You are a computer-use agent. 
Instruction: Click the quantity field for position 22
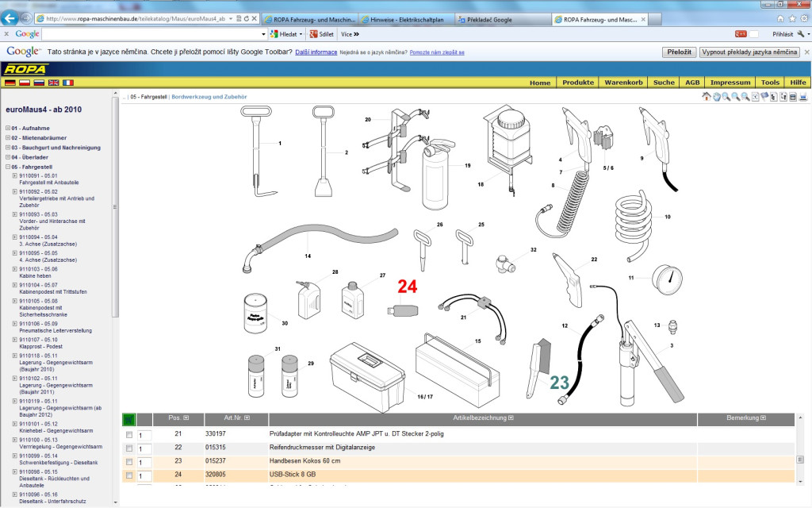pyautogui.click(x=144, y=449)
